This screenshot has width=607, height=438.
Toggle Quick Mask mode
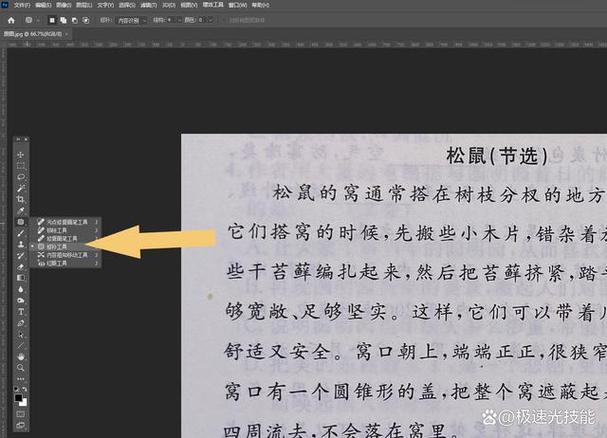[21, 414]
